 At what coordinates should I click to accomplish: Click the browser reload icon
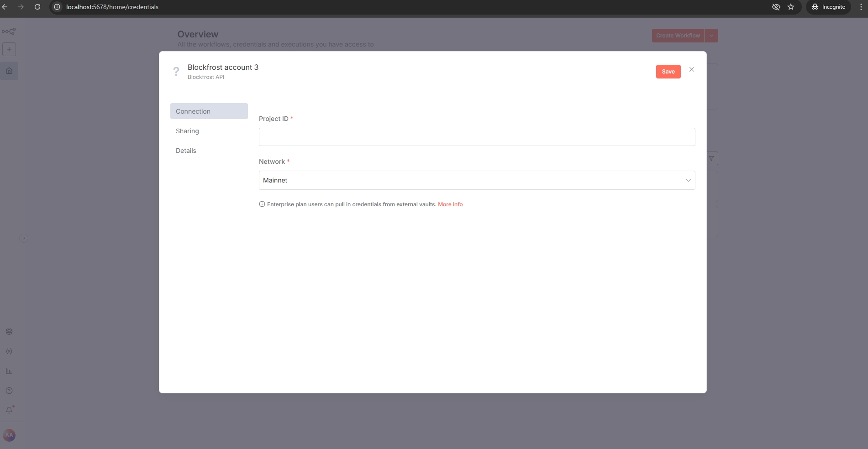(x=37, y=7)
